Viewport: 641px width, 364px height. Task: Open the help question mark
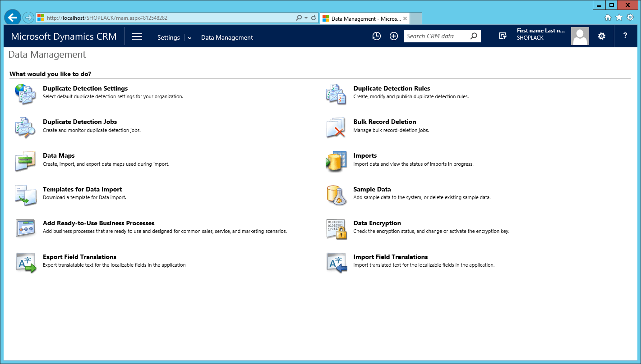[x=625, y=36]
